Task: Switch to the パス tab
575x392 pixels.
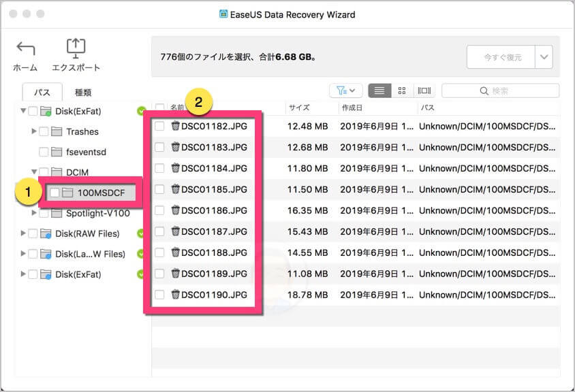Action: pyautogui.click(x=42, y=93)
